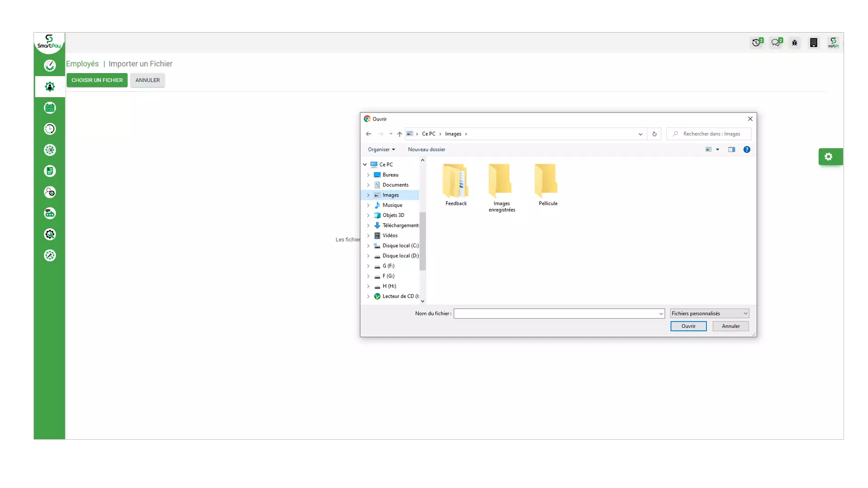Click CHOISIR UN FICHIER button

point(97,80)
